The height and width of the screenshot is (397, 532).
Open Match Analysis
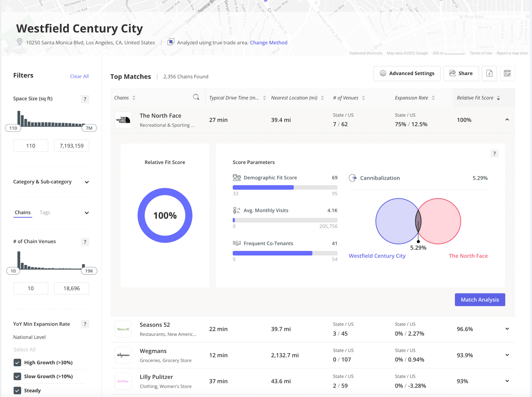point(480,300)
